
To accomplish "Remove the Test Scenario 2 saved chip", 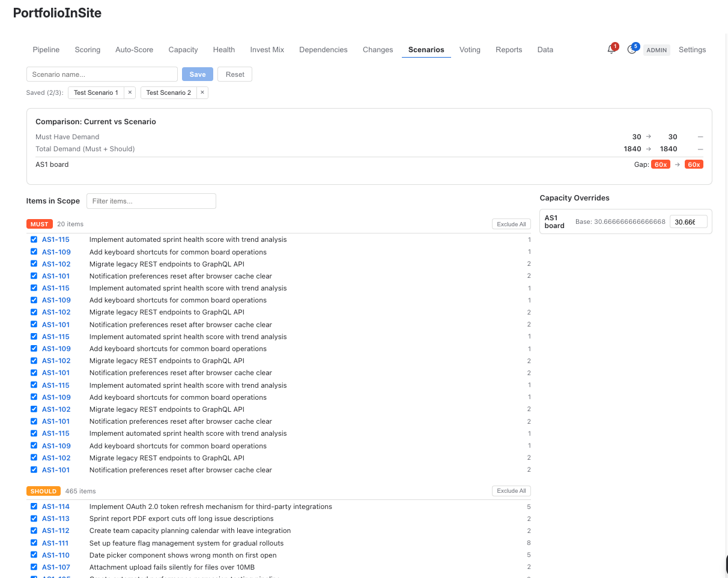I will (202, 92).
